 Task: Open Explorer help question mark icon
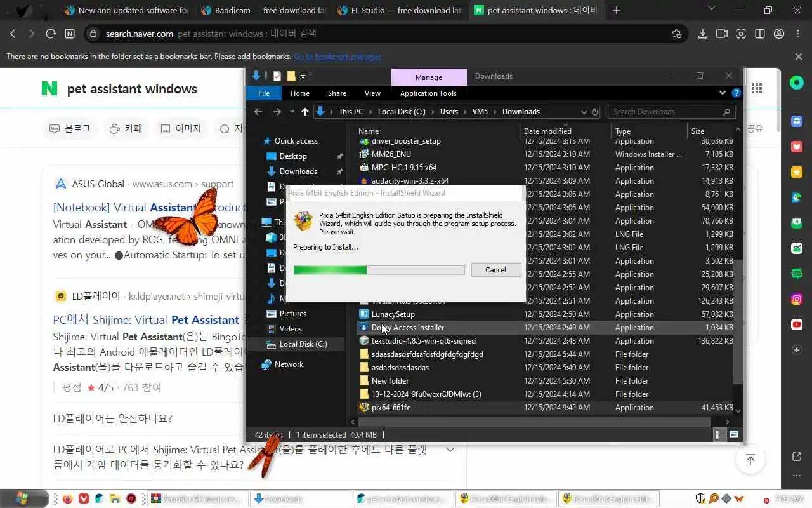(736, 93)
